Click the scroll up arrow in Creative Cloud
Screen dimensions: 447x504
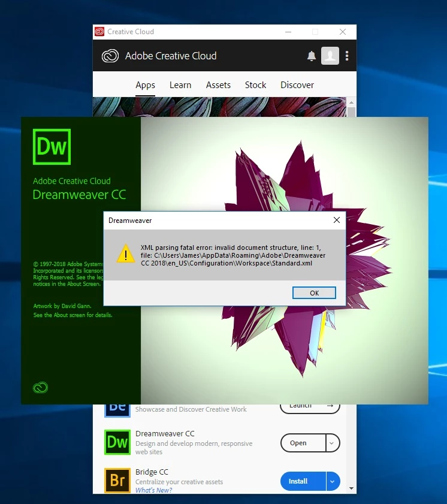pyautogui.click(x=351, y=102)
